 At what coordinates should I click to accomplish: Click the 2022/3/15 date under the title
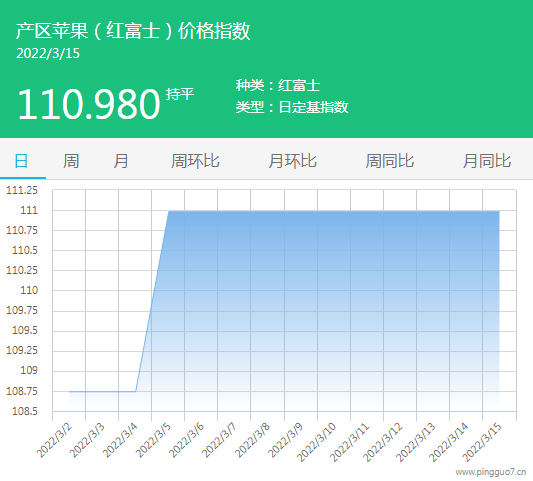48,53
